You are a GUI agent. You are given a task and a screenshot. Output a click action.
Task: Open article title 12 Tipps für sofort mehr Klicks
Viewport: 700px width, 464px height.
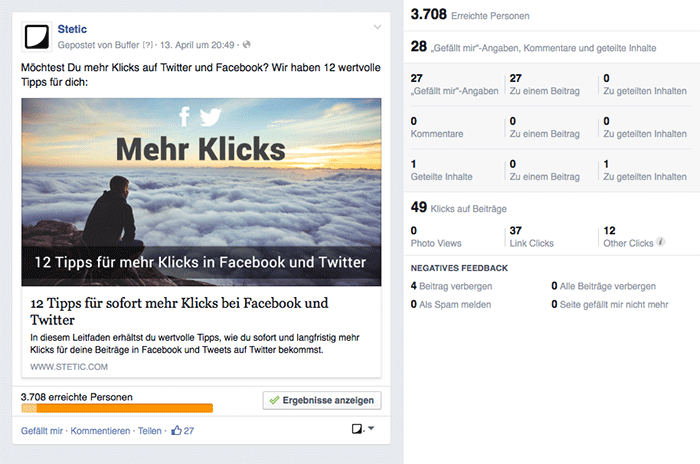pos(179,311)
